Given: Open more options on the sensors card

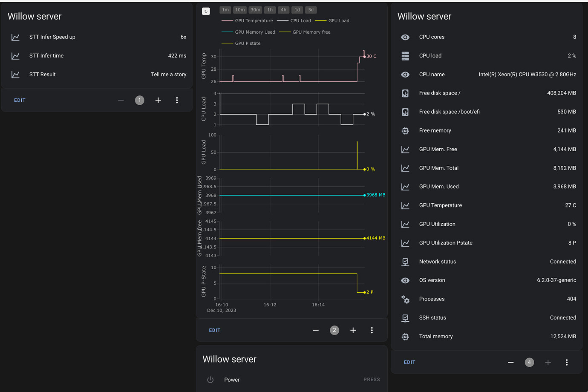Looking at the screenshot, I should 567,362.
